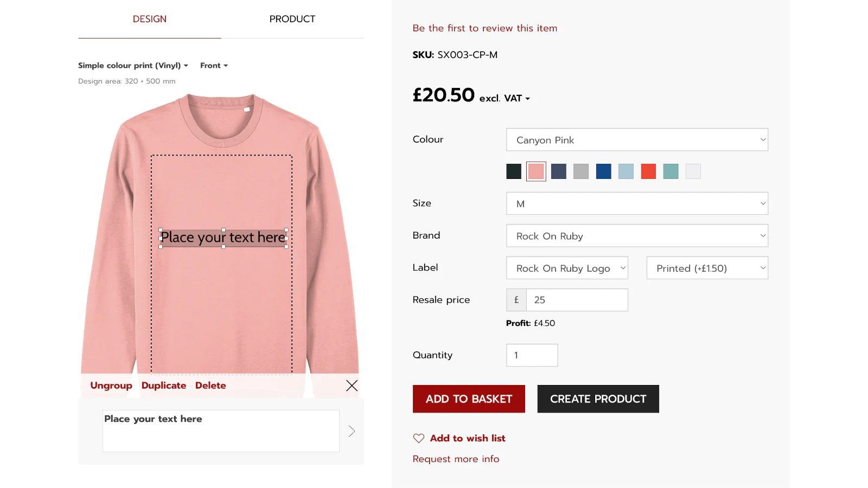Expand the Front view selector
The image size is (868, 488).
214,66
